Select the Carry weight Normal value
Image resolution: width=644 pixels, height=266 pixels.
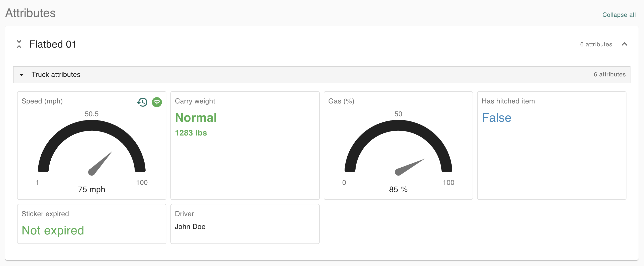(196, 118)
